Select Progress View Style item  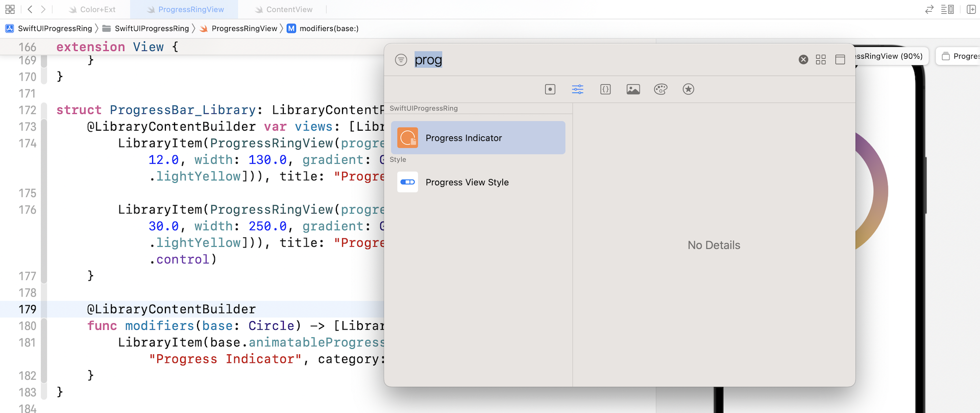[478, 182]
